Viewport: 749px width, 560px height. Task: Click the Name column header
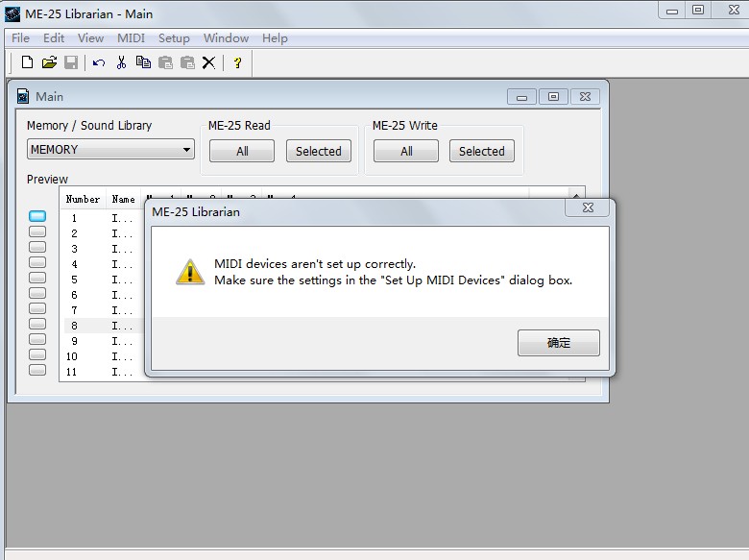[x=123, y=199]
